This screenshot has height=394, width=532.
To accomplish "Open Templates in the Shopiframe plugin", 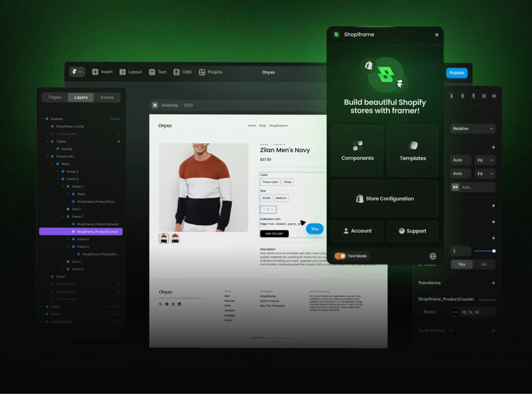I will coord(412,151).
